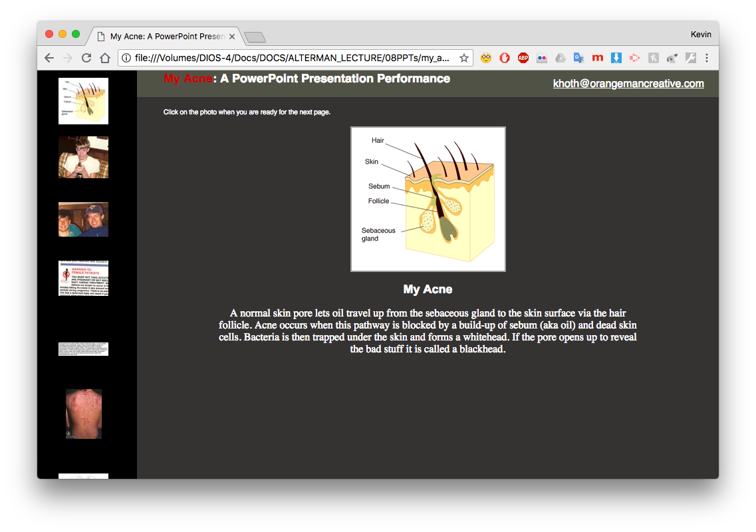Image resolution: width=756 pixels, height=532 pixels.
Task: Click the red letter m extension
Action: [597, 58]
